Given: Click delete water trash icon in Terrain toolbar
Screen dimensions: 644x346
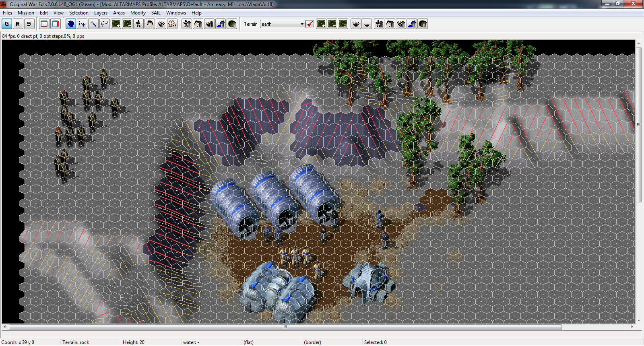Looking at the screenshot, I should (x=412, y=24).
